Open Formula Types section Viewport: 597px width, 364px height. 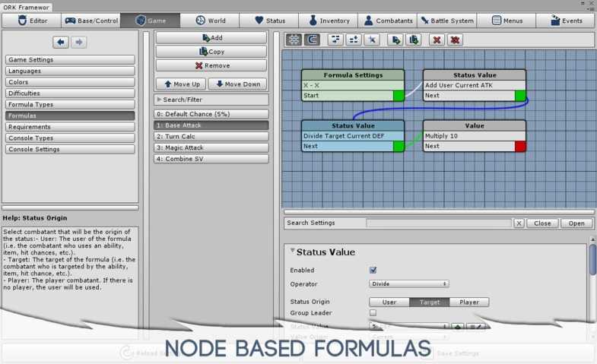point(70,104)
